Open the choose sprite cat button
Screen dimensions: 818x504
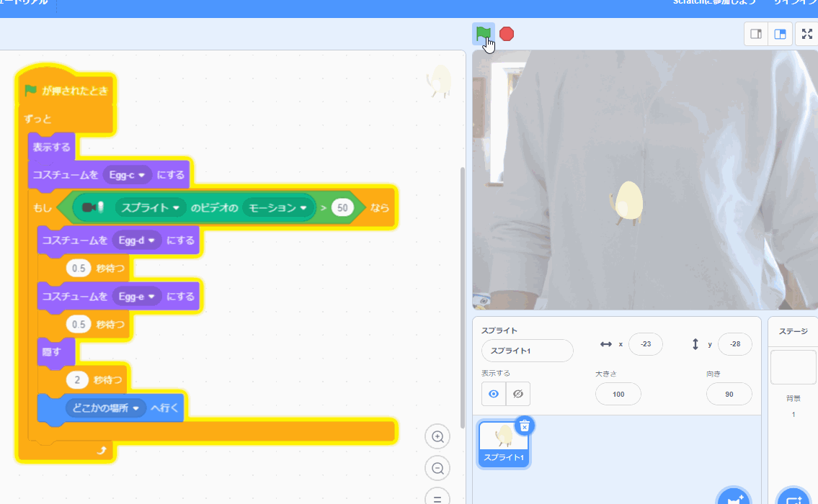click(734, 498)
